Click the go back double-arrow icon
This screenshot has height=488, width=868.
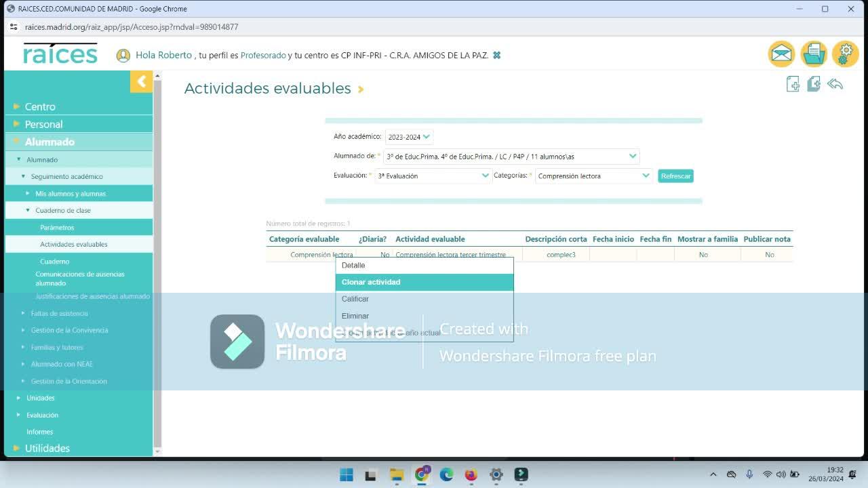pos(835,84)
